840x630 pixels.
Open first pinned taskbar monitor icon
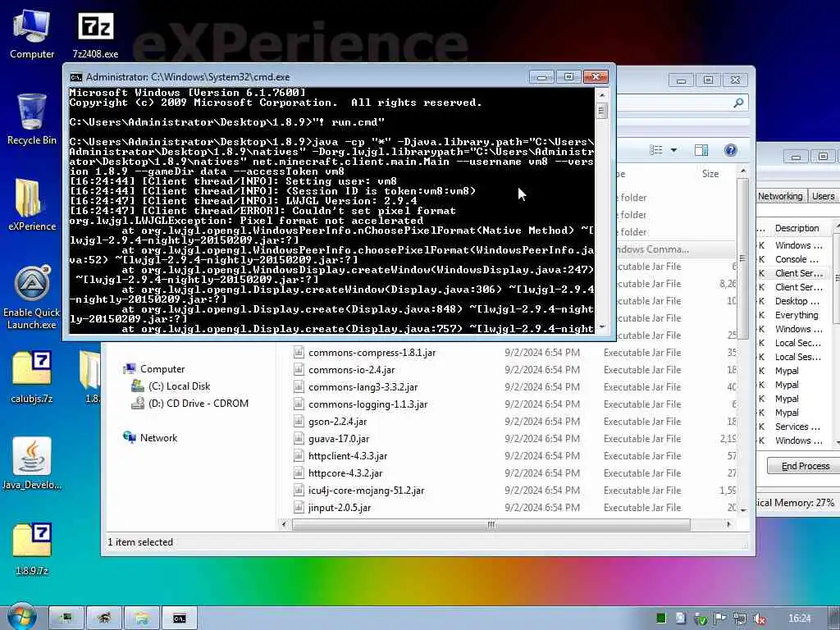[x=66, y=619]
